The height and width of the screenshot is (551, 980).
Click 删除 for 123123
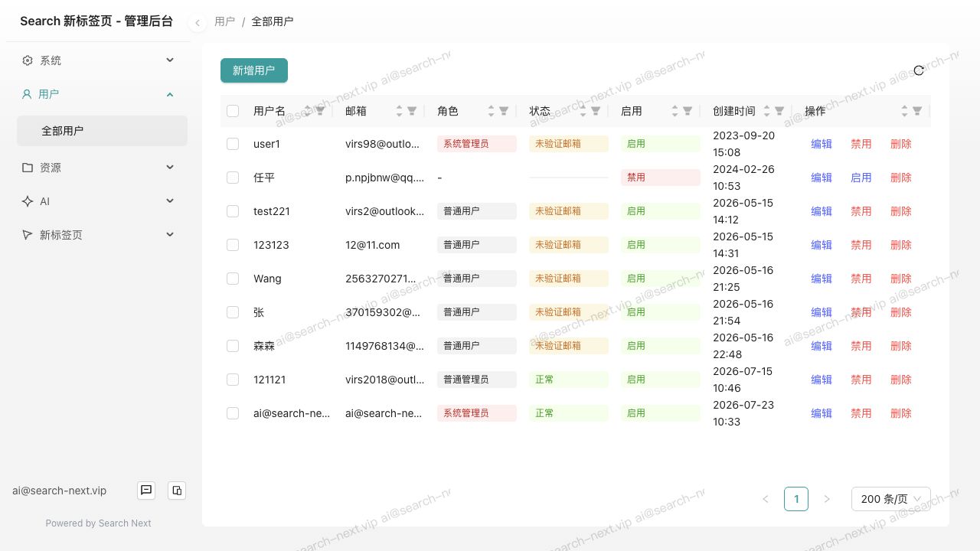[x=901, y=245]
